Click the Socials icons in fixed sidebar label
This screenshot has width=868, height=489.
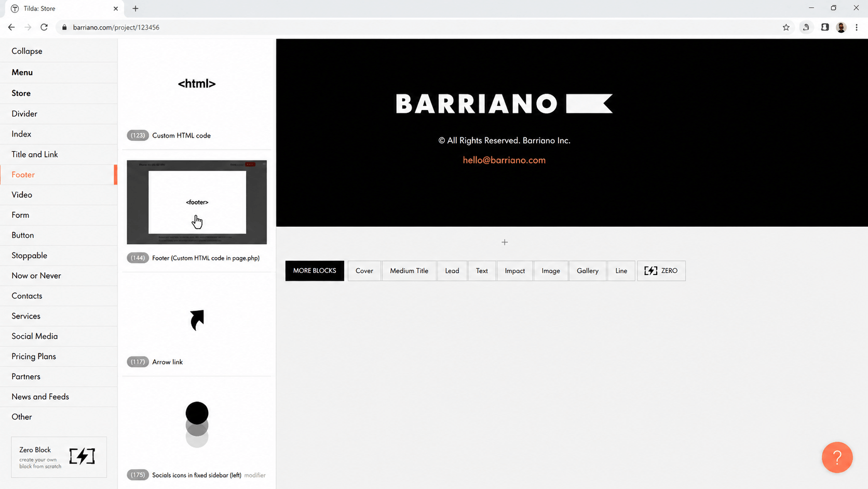(197, 475)
